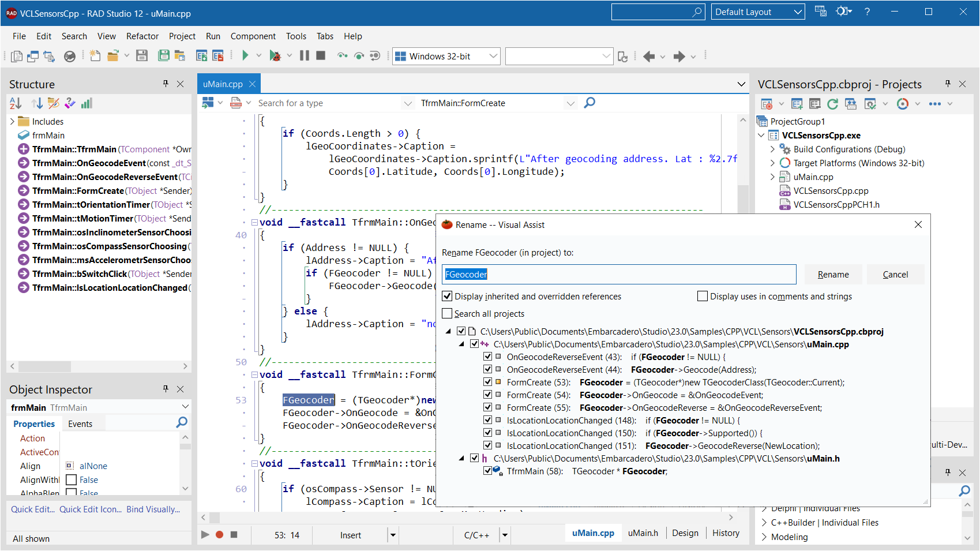Switch to the History bottom tab
This screenshot has height=551, width=980.
coord(726,533)
